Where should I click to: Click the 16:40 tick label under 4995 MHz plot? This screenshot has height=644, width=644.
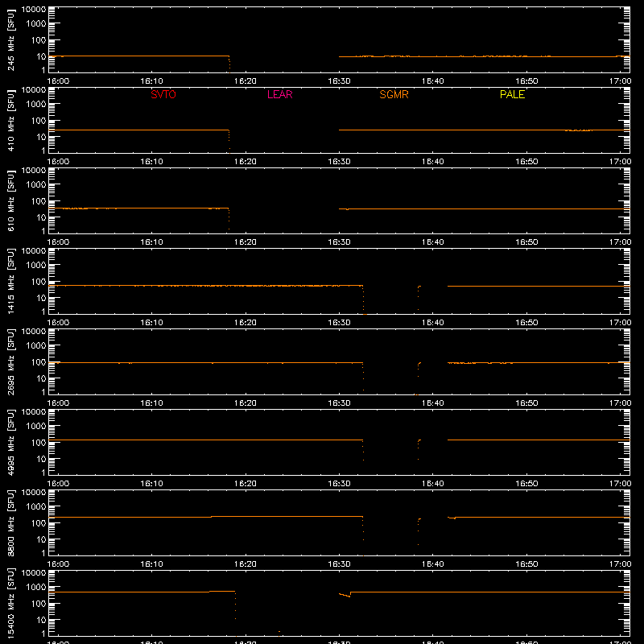point(433,484)
